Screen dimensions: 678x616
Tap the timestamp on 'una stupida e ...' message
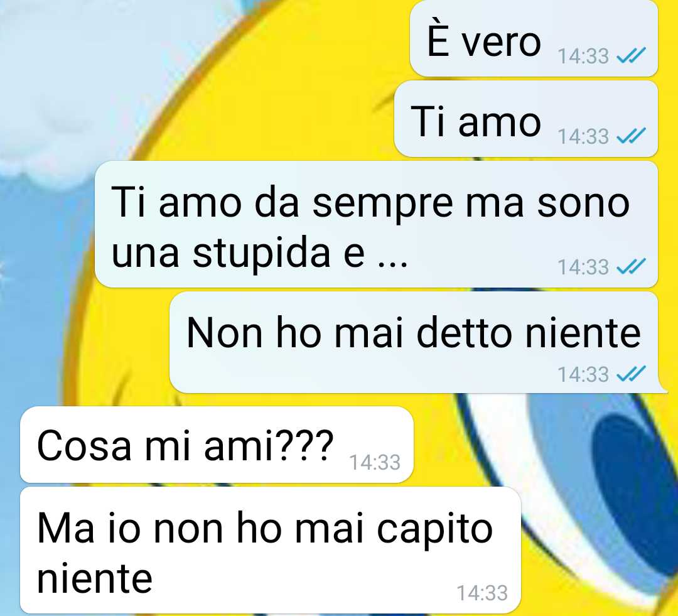pyautogui.click(x=583, y=267)
